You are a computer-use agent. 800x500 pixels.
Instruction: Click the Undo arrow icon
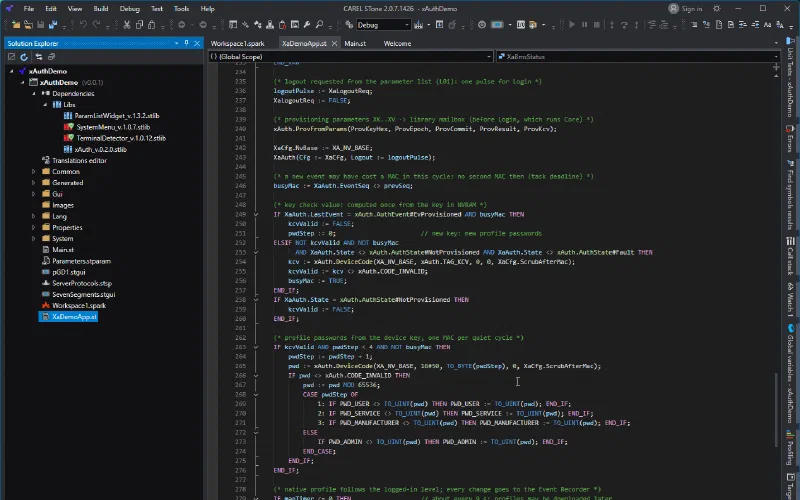(x=83, y=24)
